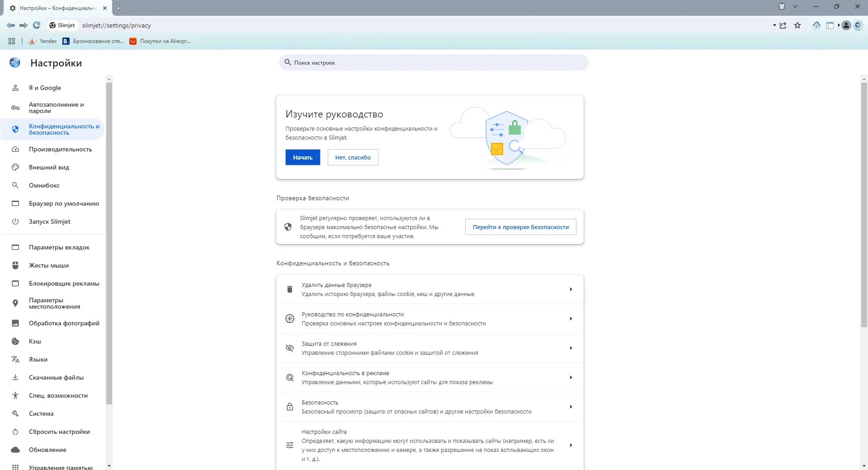Click 'Перейти к проверке безопасности' button

tap(520, 227)
